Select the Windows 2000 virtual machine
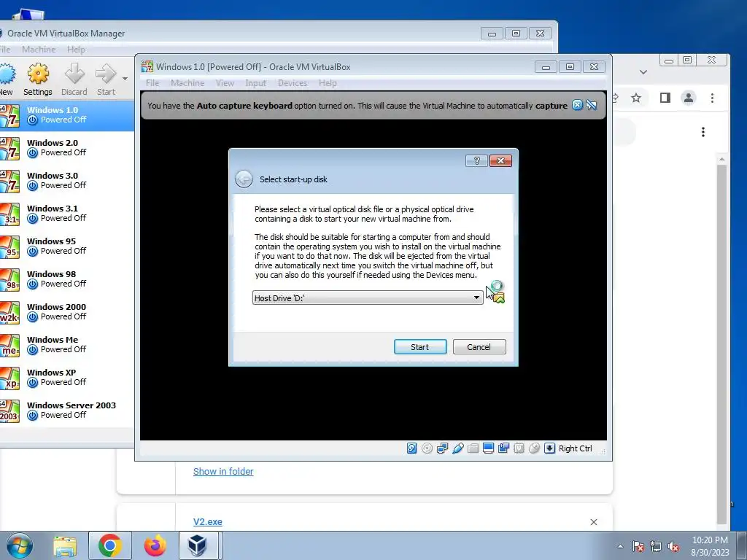The height and width of the screenshot is (560, 747). 66,312
